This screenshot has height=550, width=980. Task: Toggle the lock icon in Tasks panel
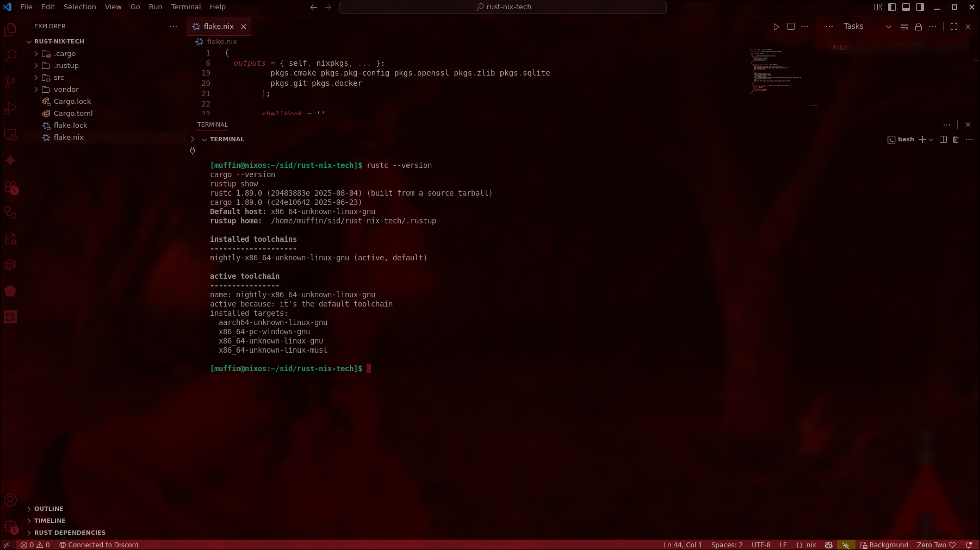(x=919, y=27)
